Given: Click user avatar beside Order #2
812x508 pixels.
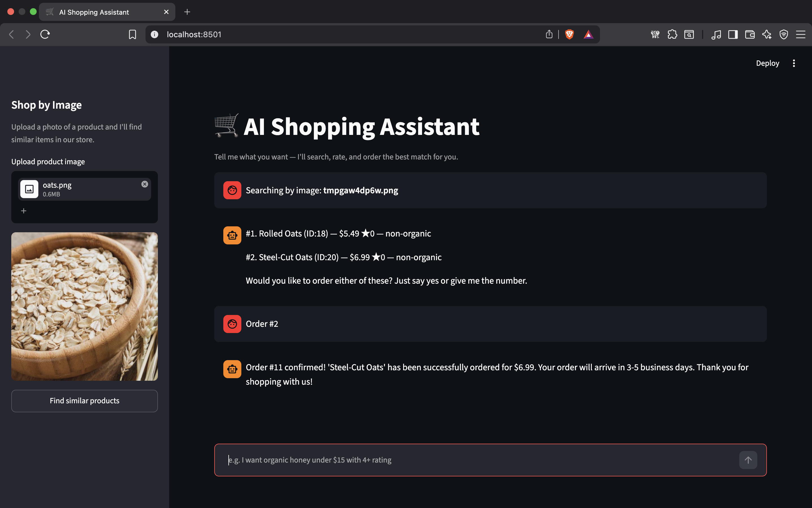Looking at the screenshot, I should click(232, 324).
